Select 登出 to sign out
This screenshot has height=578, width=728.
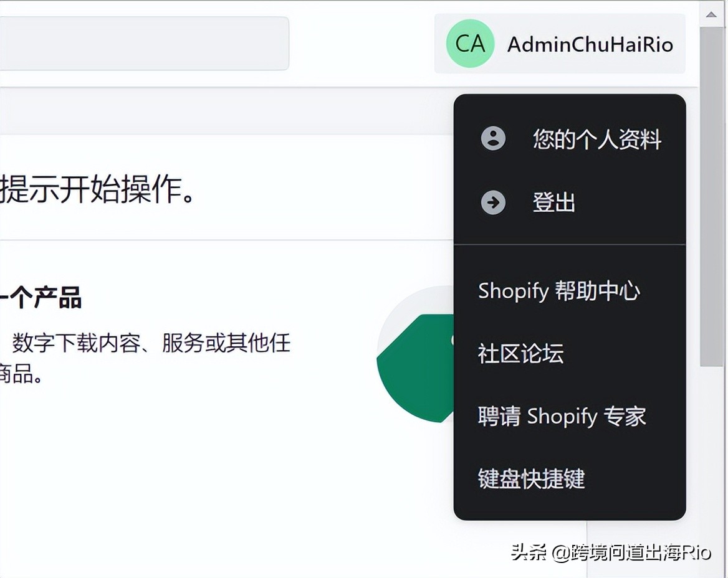[x=553, y=202]
